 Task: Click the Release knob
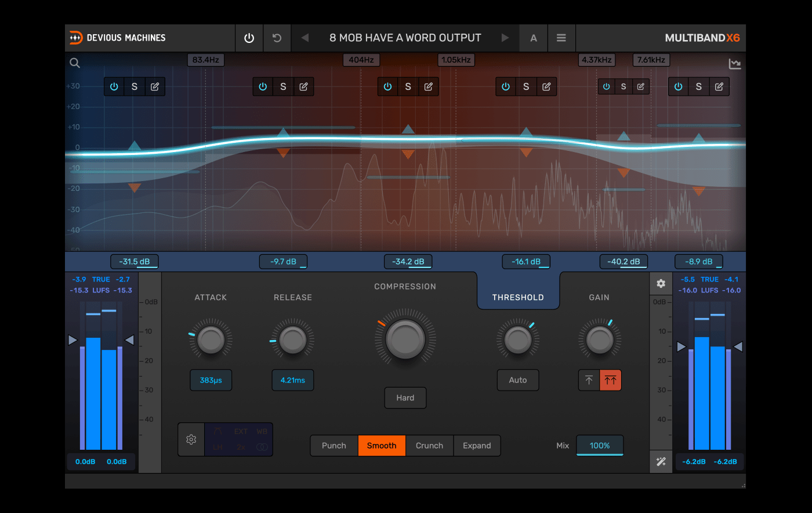point(293,340)
